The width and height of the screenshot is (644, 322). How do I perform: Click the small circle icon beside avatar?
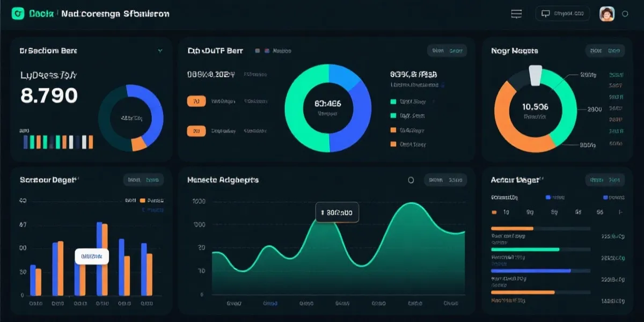625,14
